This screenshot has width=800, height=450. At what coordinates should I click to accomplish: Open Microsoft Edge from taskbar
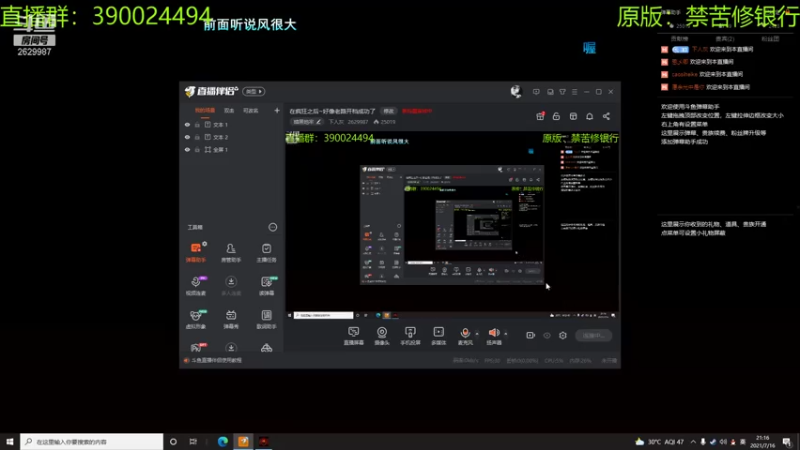point(222,442)
